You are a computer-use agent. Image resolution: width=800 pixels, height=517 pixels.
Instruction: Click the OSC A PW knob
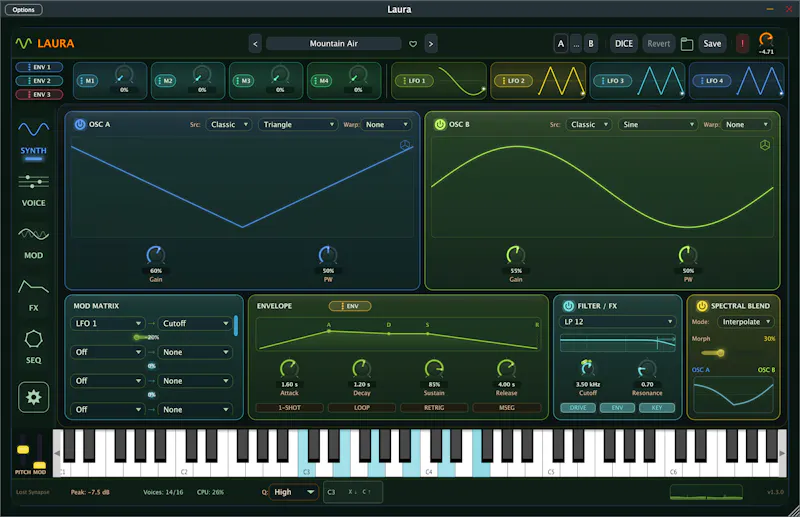[328, 255]
